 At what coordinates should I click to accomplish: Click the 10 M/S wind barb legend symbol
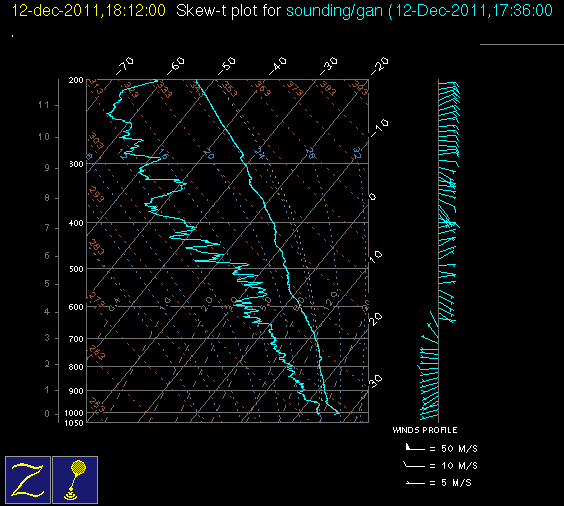(x=414, y=465)
